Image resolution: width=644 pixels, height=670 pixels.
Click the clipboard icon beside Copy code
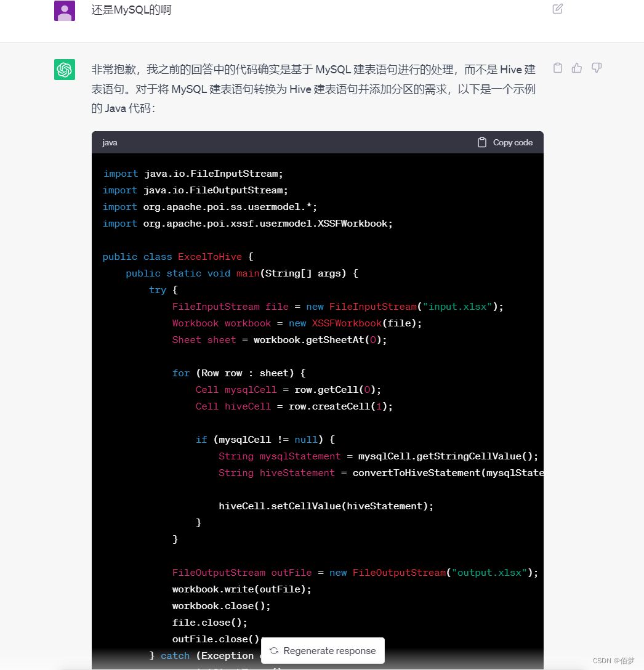481,142
